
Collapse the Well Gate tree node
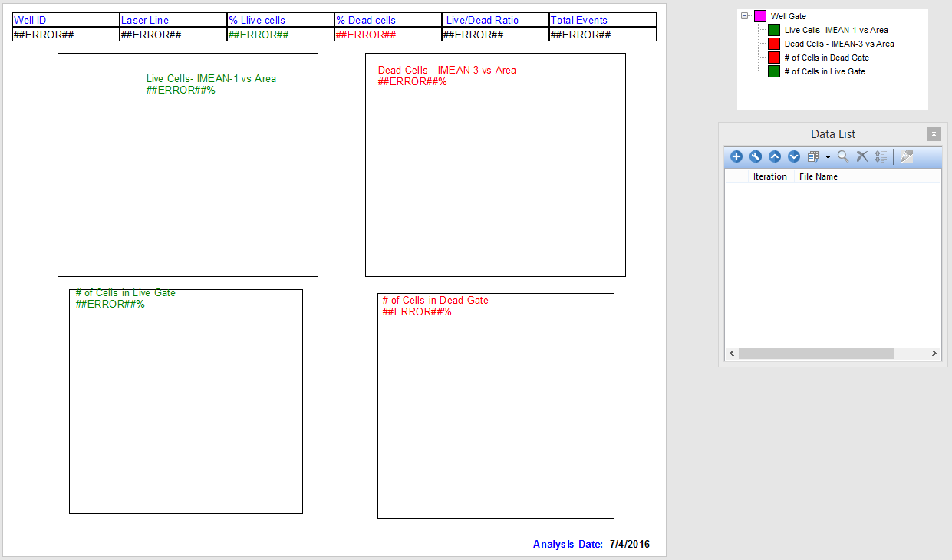(744, 16)
